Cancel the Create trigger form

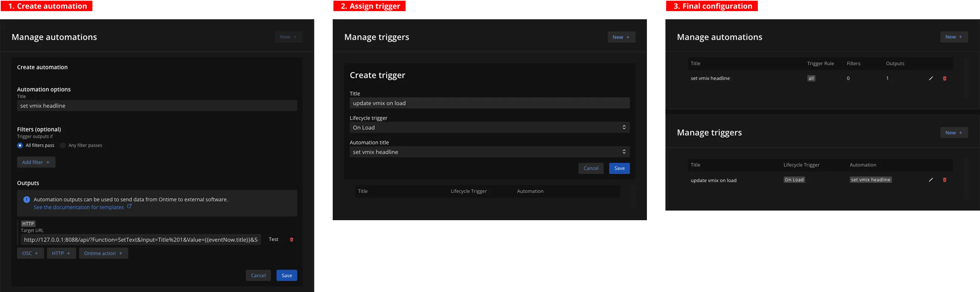click(x=591, y=168)
